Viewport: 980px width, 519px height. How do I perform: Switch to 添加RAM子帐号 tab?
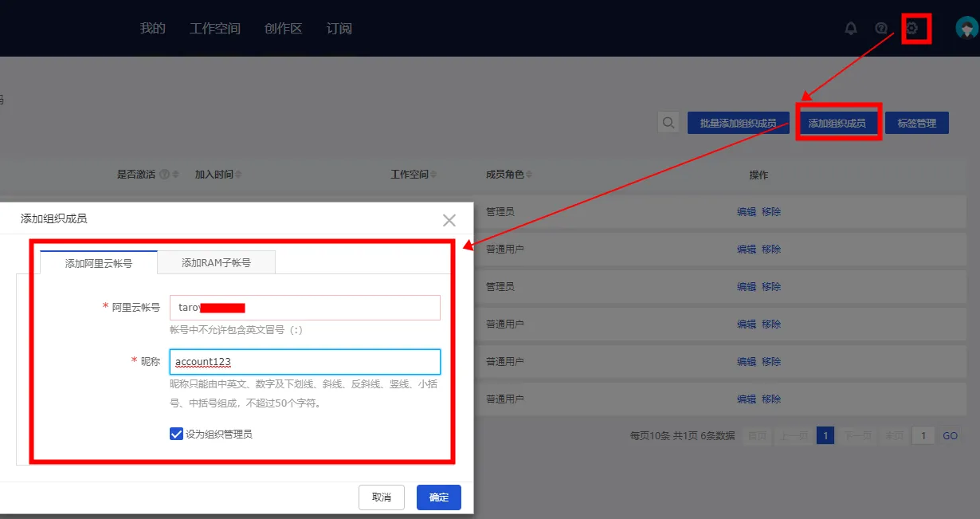coord(216,262)
